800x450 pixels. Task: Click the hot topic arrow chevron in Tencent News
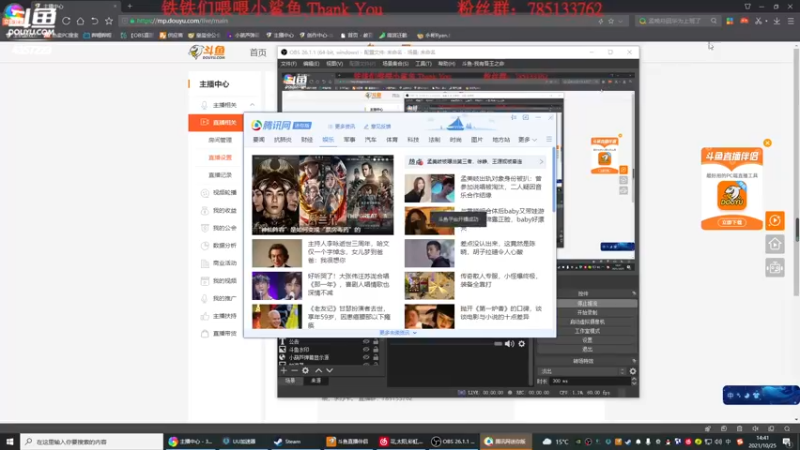click(x=541, y=162)
